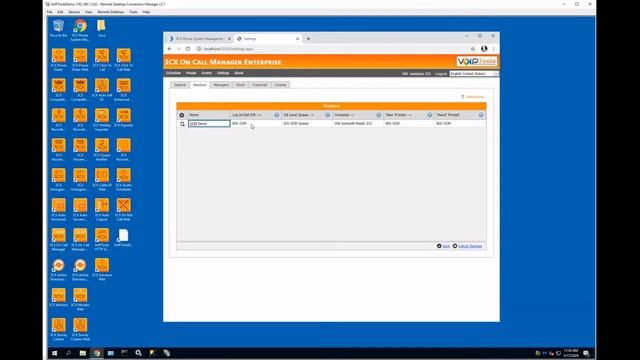Select the 3CX Auto Logout desktop icon

pos(102,209)
